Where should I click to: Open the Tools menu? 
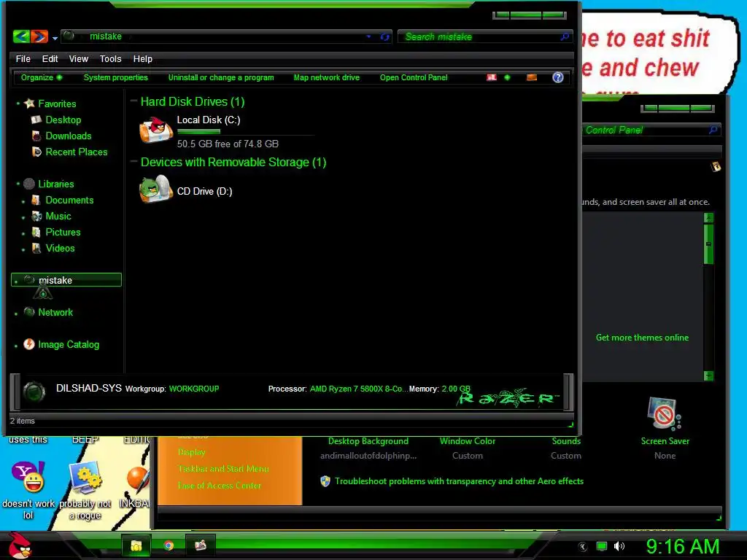tap(111, 58)
